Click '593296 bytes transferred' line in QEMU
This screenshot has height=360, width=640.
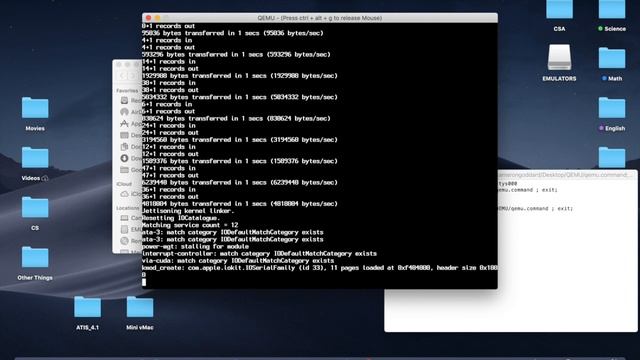click(236, 54)
